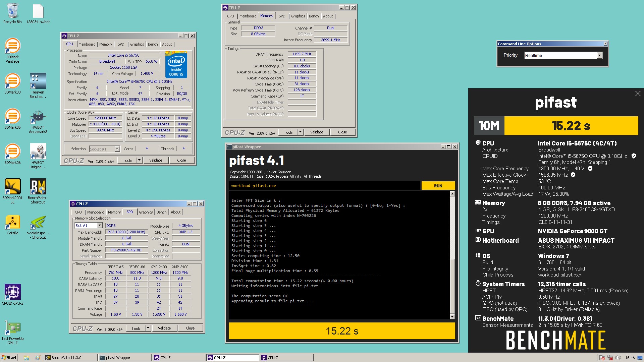
Task: Switch to SPD tab in CPU-Z Memory window
Action: 282,16
